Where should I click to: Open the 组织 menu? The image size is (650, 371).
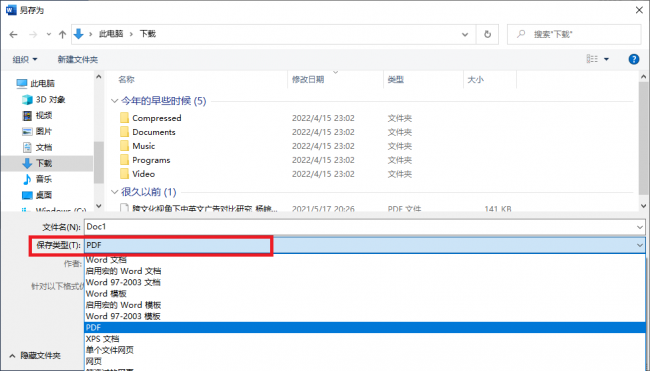point(25,59)
